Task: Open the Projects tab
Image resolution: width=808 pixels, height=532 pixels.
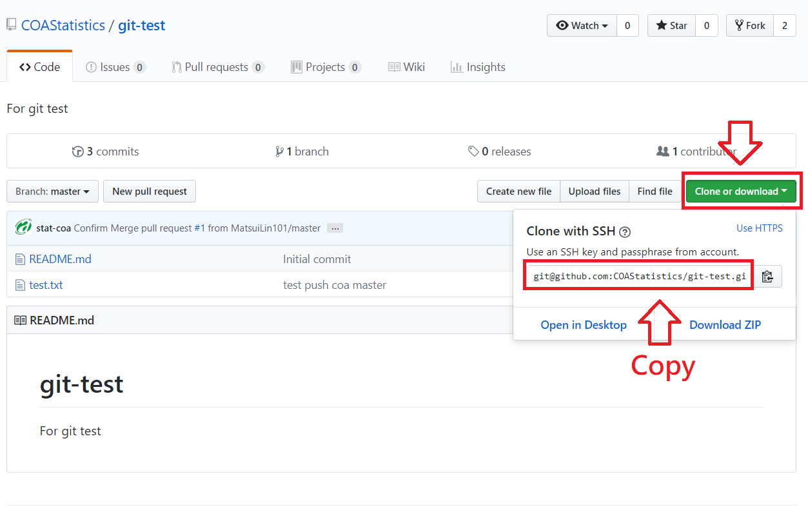Action: click(x=326, y=67)
